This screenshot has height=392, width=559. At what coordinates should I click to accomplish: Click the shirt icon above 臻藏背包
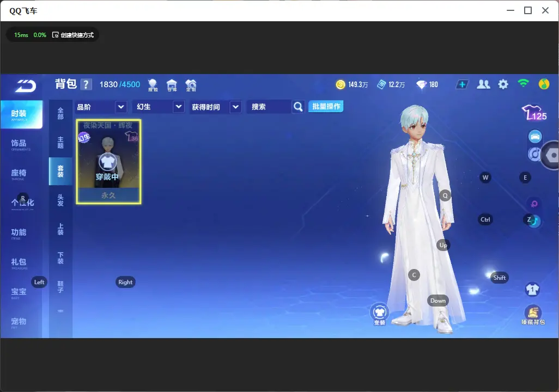[533, 289]
